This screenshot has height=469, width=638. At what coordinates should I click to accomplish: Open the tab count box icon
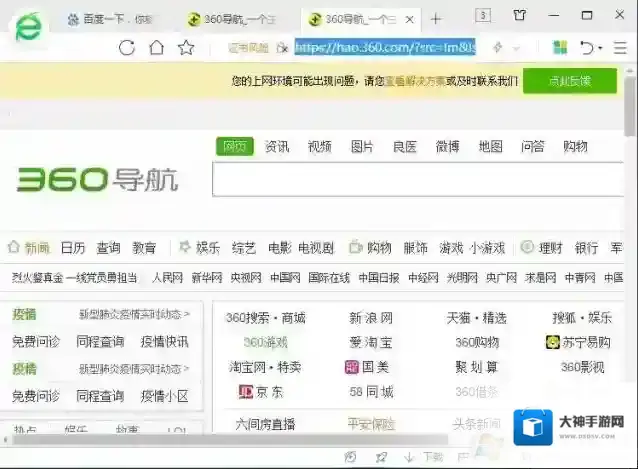(483, 16)
